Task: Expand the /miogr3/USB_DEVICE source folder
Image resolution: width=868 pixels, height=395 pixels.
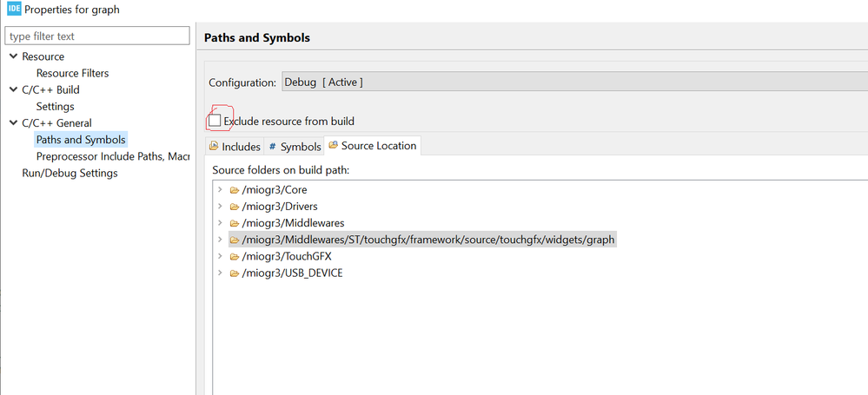Action: click(220, 273)
